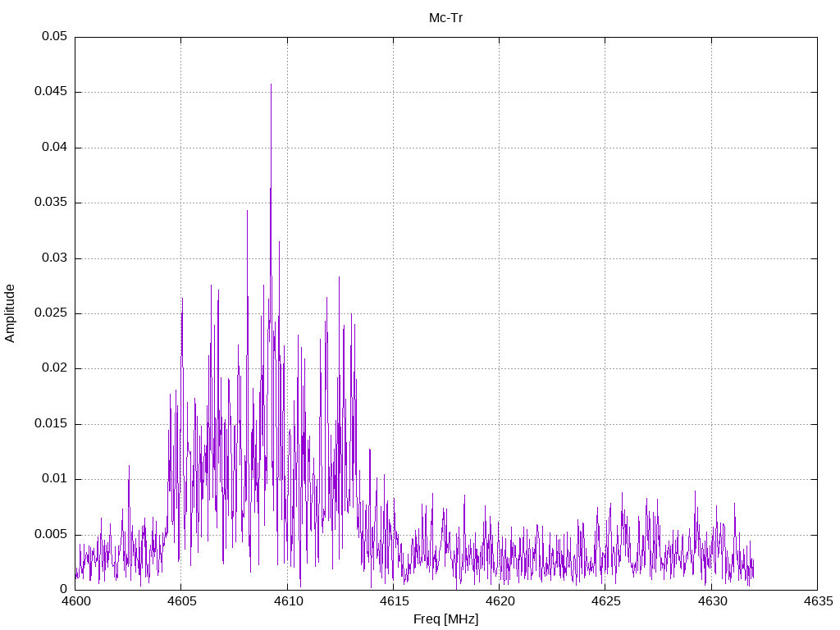Image resolution: width=840 pixels, height=630 pixels.
Task: Select the 0.035 y-axis tick label
Action: [51, 203]
